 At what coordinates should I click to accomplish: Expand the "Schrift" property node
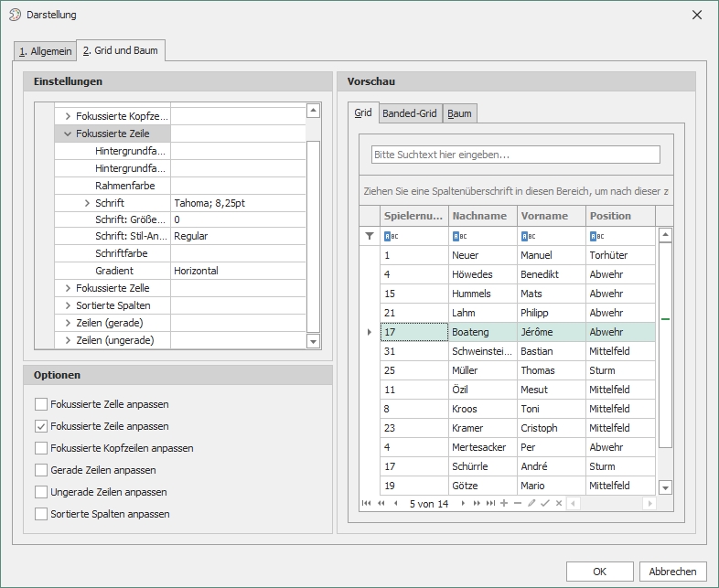(87, 203)
